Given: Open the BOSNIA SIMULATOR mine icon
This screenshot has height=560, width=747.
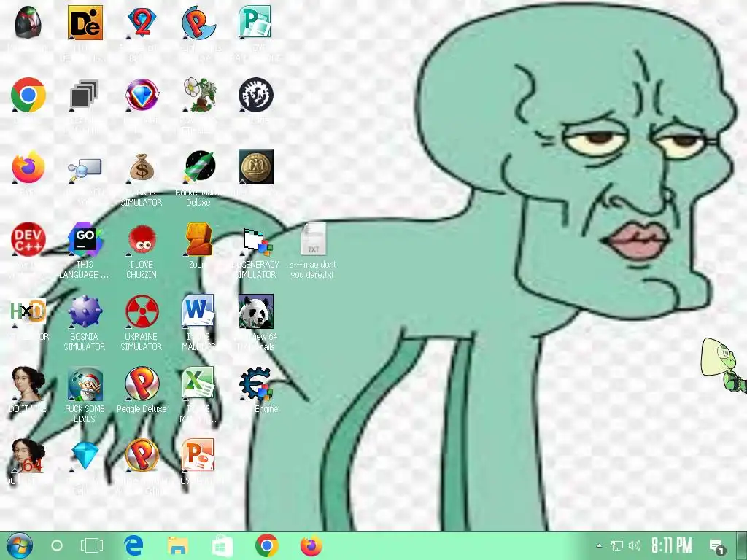Looking at the screenshot, I should coord(85,312).
